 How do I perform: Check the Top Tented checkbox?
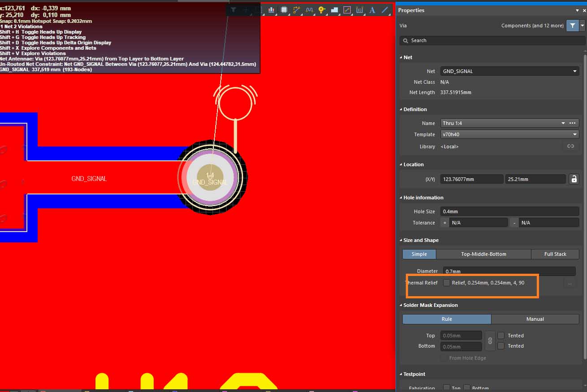pos(501,336)
